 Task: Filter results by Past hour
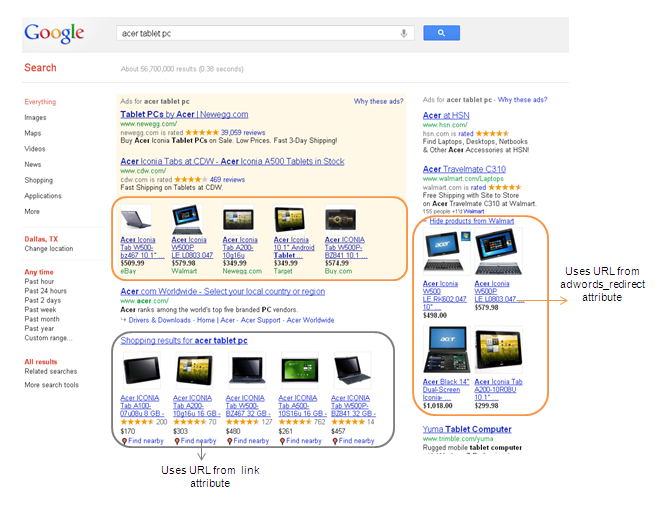pyautogui.click(x=39, y=281)
